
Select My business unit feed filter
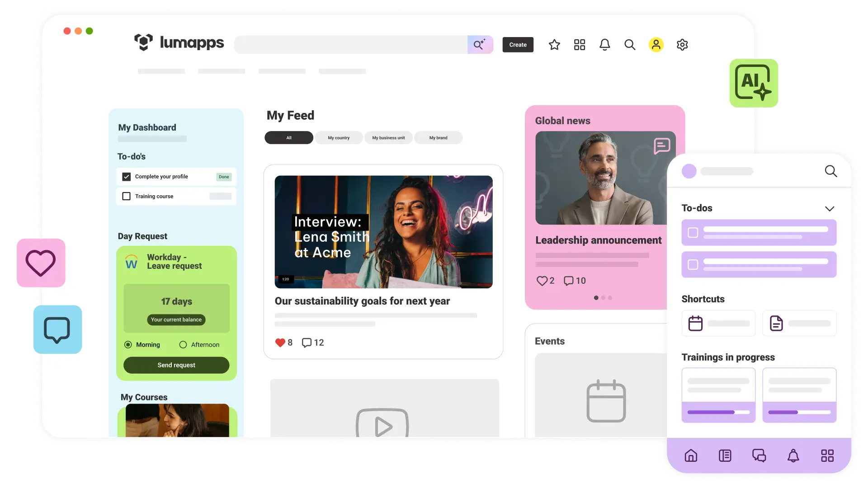pos(388,138)
